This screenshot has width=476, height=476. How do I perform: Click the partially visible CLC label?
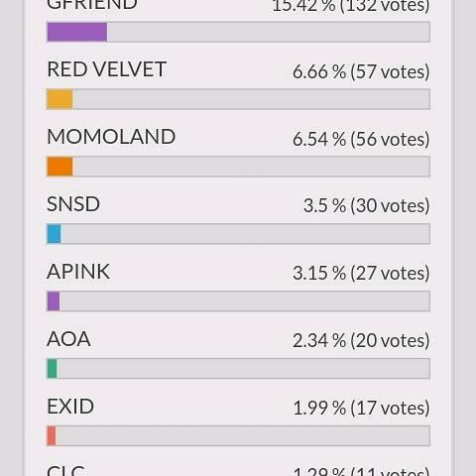(x=65, y=471)
